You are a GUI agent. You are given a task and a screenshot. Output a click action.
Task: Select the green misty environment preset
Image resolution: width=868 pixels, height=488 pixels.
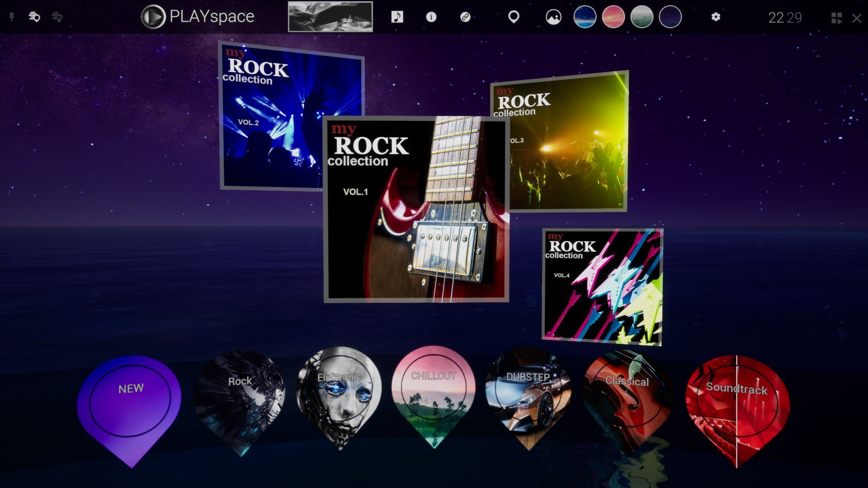pyautogui.click(x=642, y=17)
